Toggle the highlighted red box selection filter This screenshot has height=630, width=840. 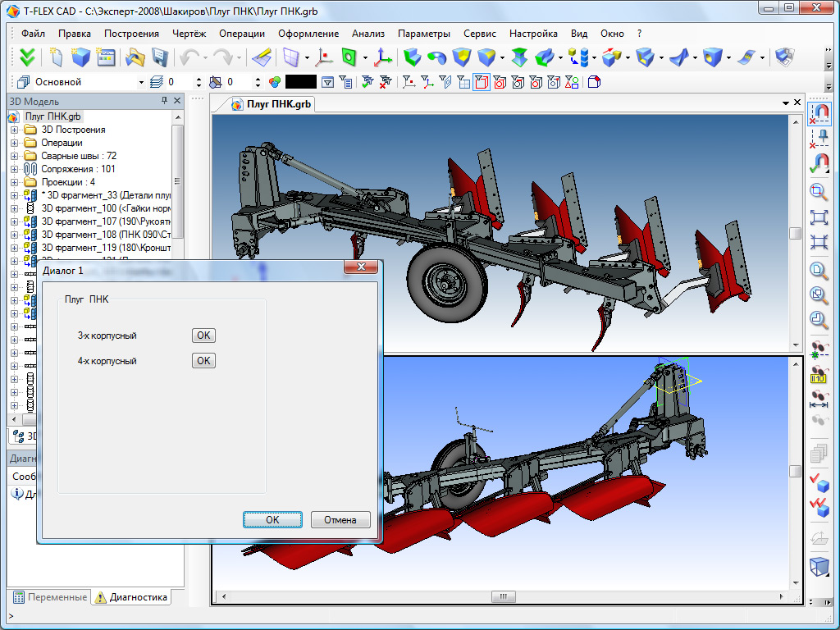coord(482,82)
